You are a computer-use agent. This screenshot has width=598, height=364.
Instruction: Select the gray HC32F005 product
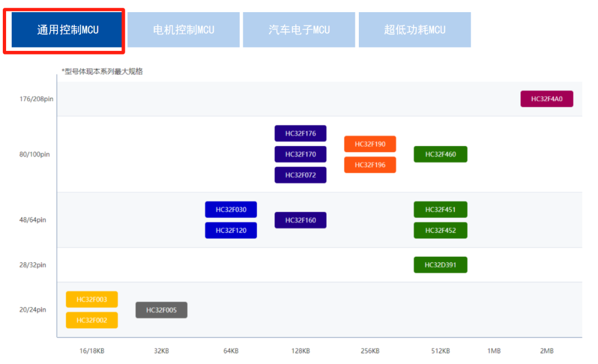point(161,310)
